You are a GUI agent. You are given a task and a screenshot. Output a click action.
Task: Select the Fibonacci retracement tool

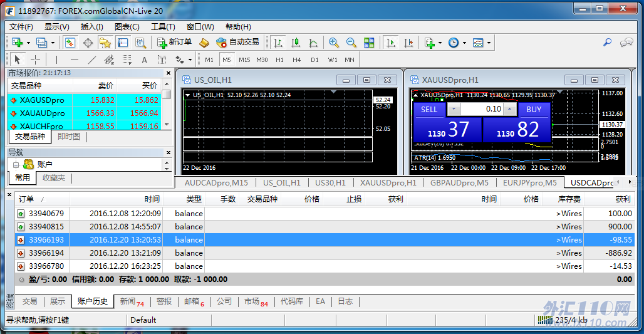point(127,60)
